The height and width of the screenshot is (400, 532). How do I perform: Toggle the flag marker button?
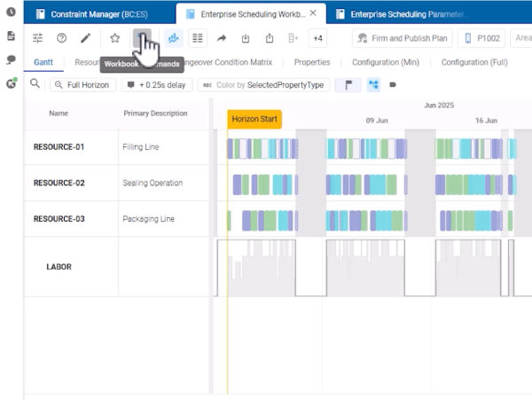(348, 85)
